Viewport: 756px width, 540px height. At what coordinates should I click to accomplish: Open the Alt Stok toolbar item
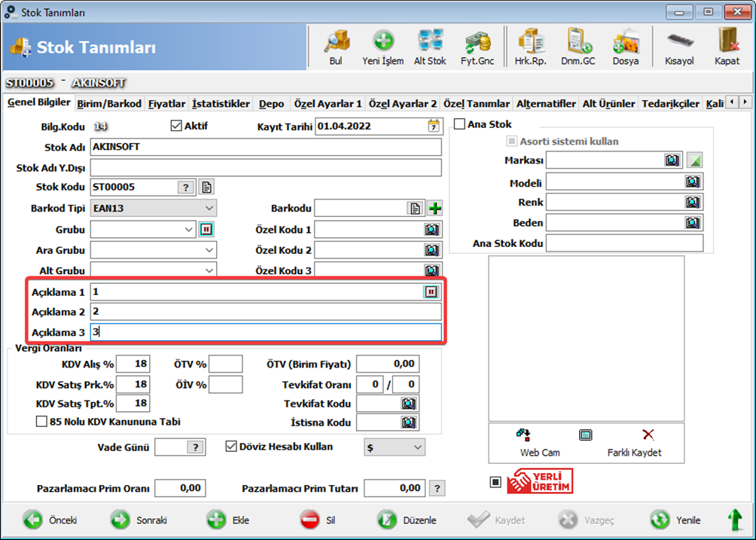[x=430, y=47]
